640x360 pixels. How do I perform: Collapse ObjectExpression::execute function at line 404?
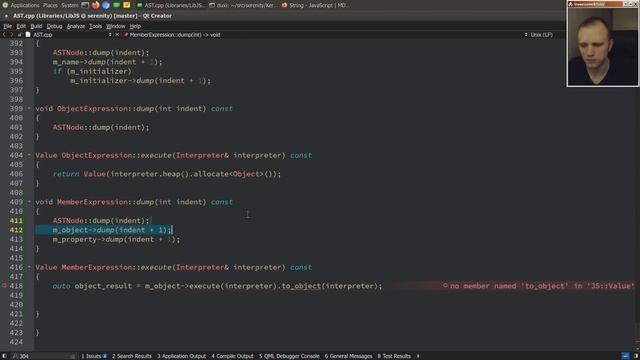point(29,155)
